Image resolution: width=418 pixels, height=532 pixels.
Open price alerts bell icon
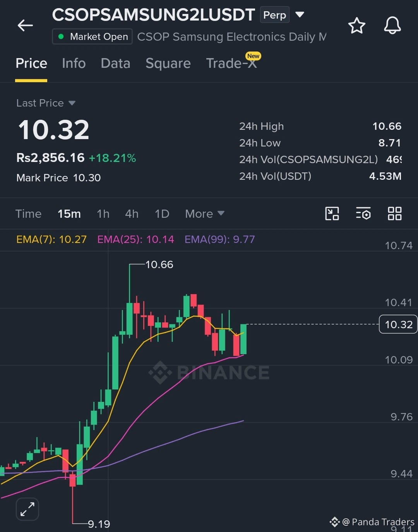(x=392, y=26)
